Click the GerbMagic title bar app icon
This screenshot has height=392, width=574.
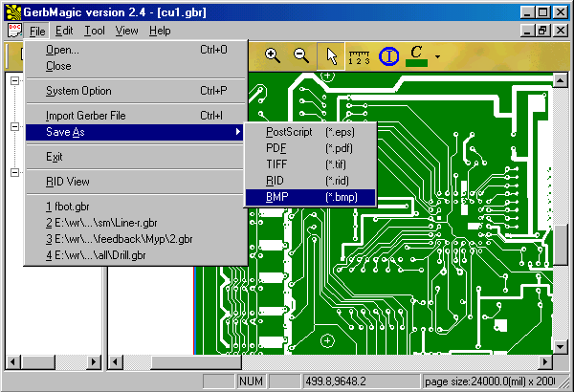(14, 12)
